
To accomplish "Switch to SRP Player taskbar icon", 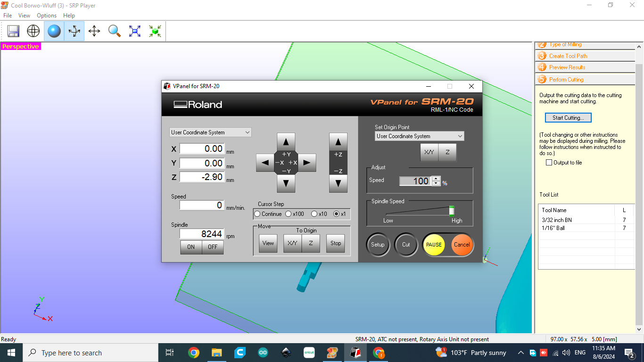I will [332, 353].
